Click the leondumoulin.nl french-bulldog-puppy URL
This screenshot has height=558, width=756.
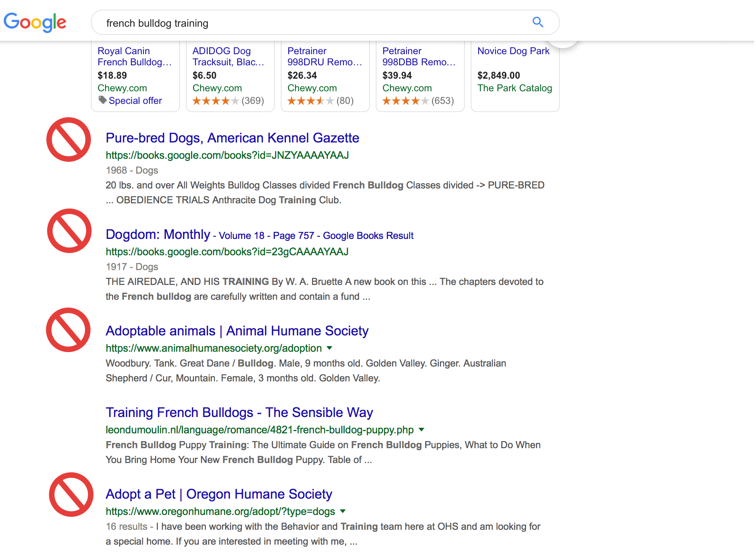pos(260,430)
